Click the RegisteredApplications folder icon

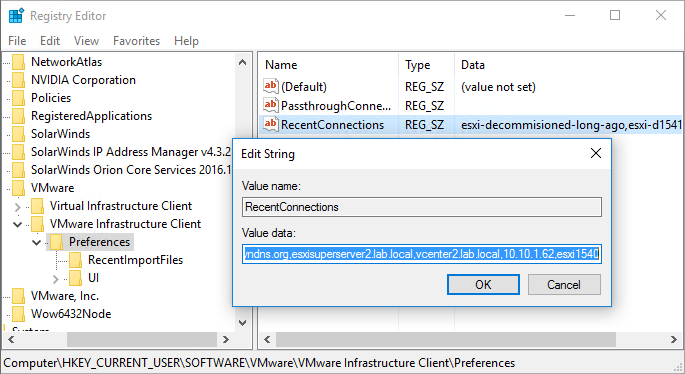point(19,116)
